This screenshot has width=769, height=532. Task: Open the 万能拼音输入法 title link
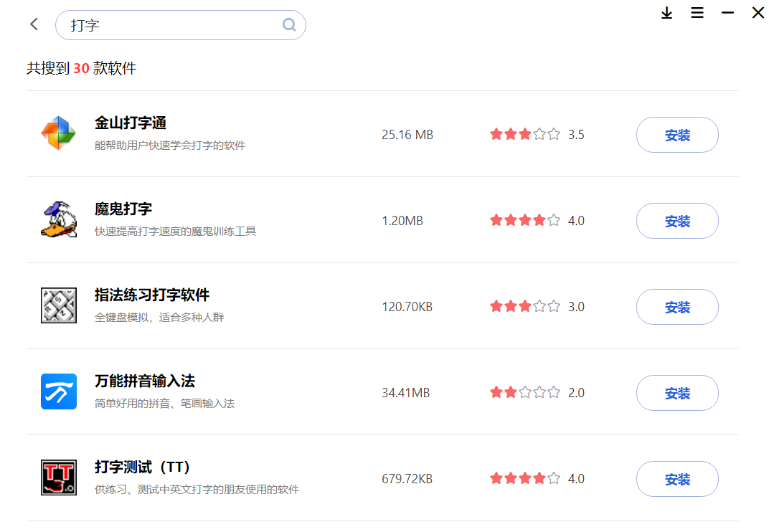point(145,381)
